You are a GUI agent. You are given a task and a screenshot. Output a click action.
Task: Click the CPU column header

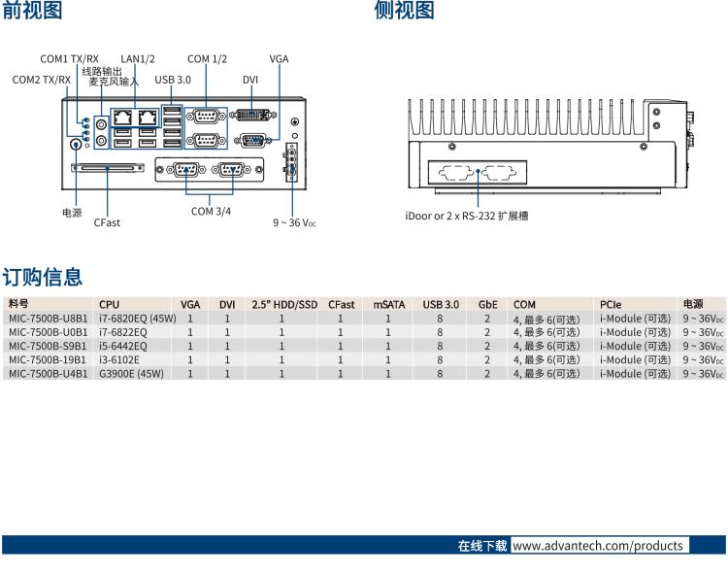(x=109, y=304)
